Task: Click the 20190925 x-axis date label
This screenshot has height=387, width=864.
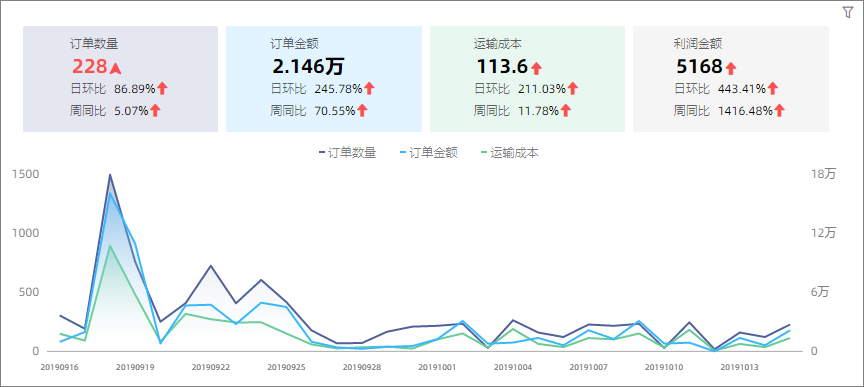Action: point(286,367)
